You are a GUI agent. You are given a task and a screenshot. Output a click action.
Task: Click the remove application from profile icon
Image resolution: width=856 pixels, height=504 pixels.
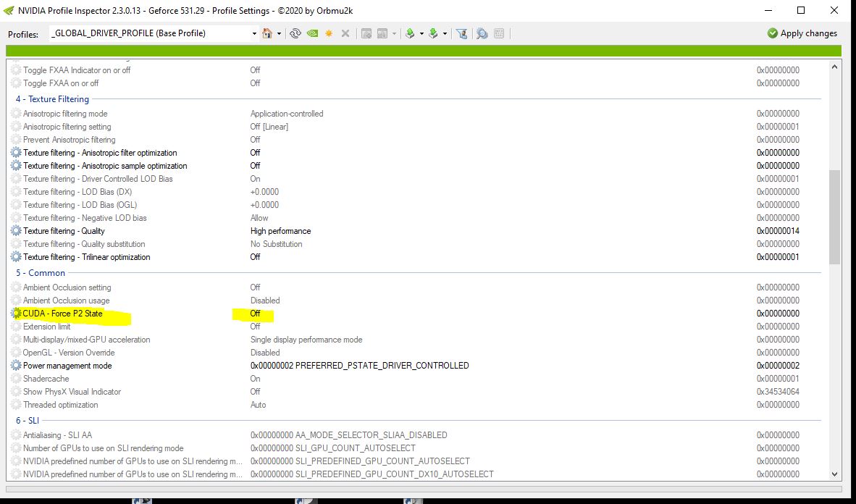point(382,33)
